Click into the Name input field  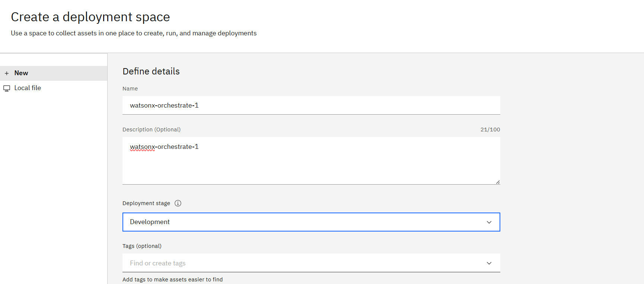tap(311, 105)
